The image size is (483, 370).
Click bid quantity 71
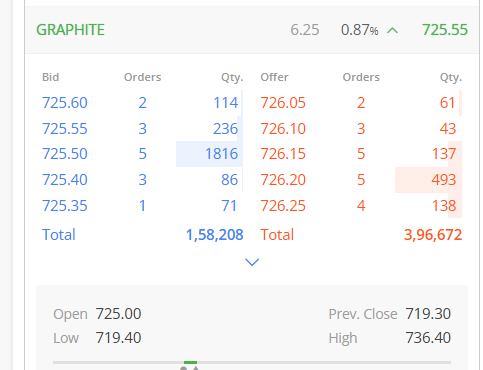[x=229, y=206]
